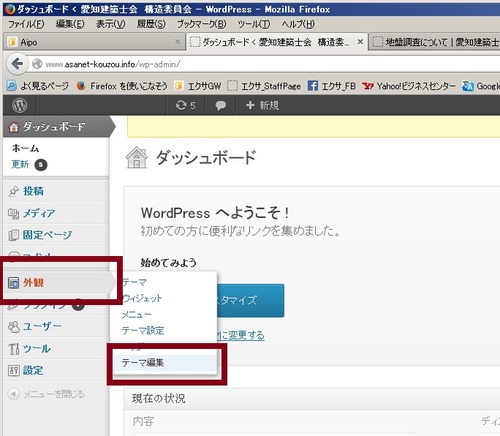
Task: Open the 履歴(S) menu
Action: (x=151, y=24)
